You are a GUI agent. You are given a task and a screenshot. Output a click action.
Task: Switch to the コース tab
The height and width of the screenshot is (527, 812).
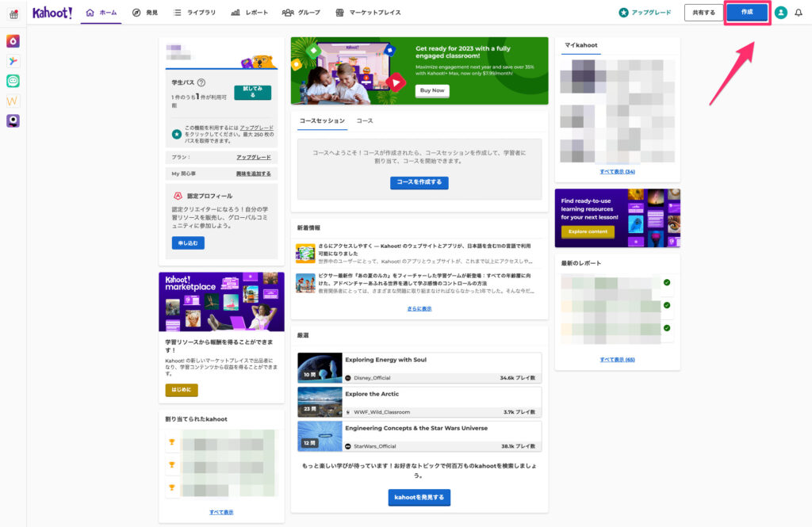click(365, 121)
